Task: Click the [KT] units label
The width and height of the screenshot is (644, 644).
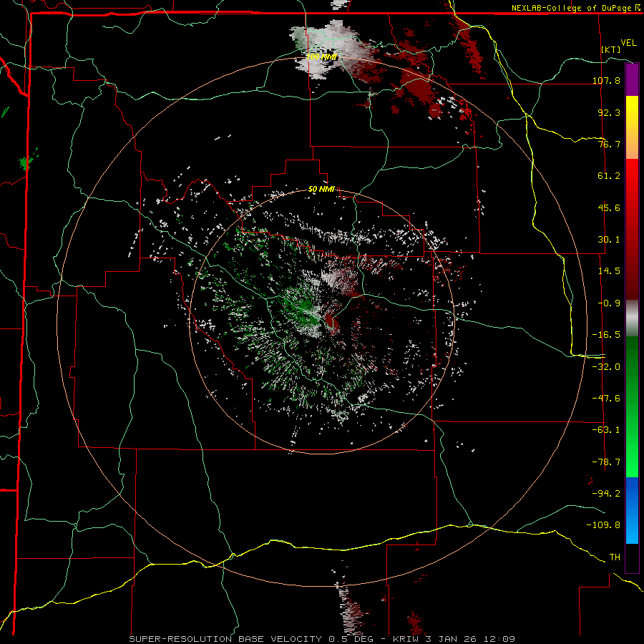Action: pyautogui.click(x=610, y=49)
